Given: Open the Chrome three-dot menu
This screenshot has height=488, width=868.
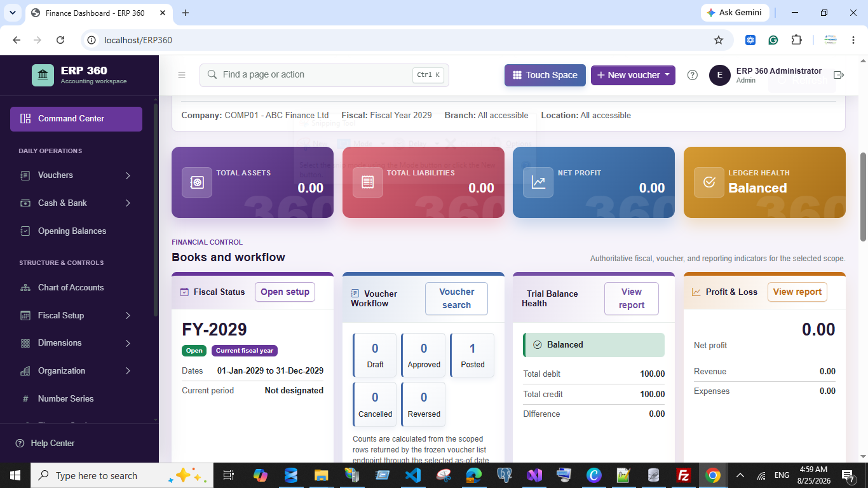Looking at the screenshot, I should click(853, 40).
